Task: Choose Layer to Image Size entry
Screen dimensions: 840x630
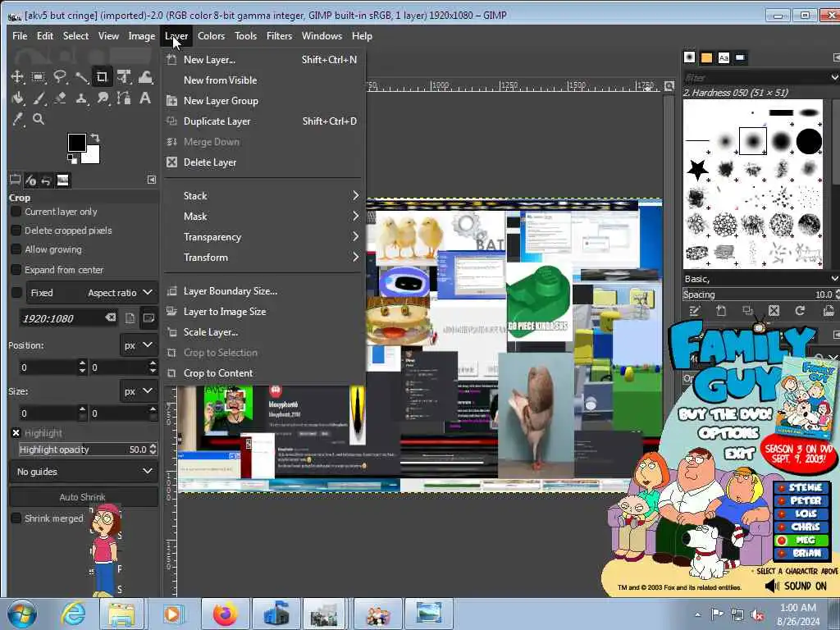Action: coord(263,311)
